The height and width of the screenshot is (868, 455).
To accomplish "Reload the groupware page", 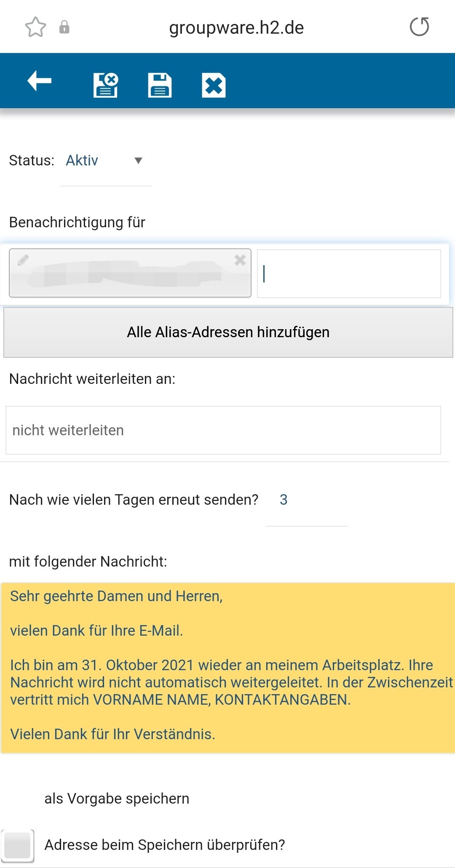I will click(419, 27).
